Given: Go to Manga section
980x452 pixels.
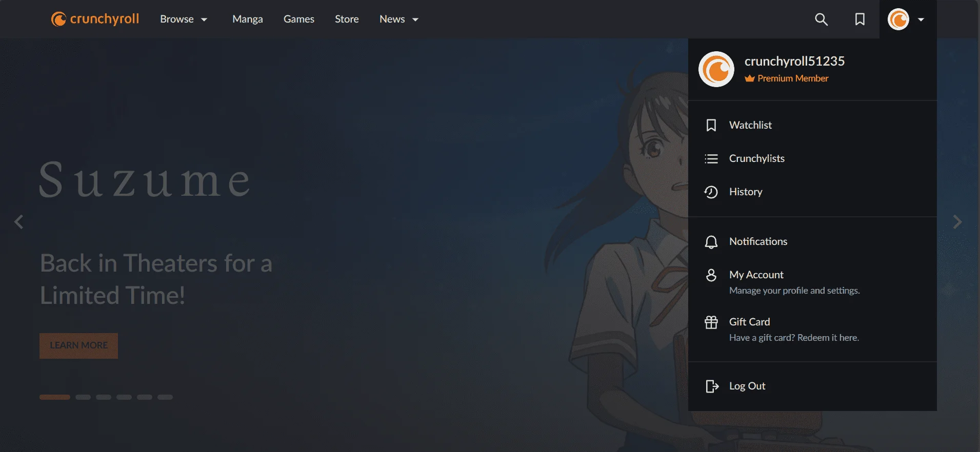Looking at the screenshot, I should click(x=248, y=19).
